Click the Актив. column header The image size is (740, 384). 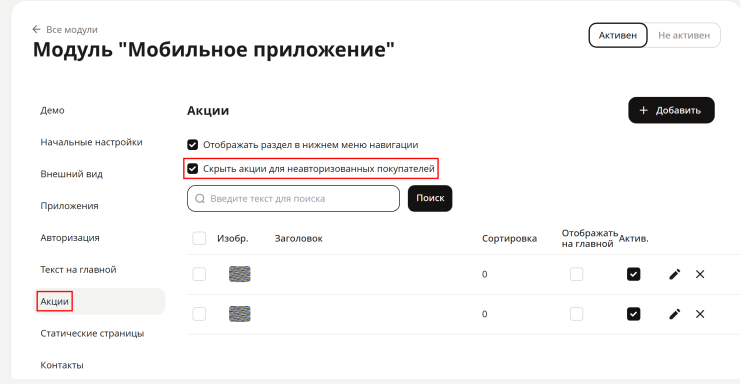coord(633,239)
